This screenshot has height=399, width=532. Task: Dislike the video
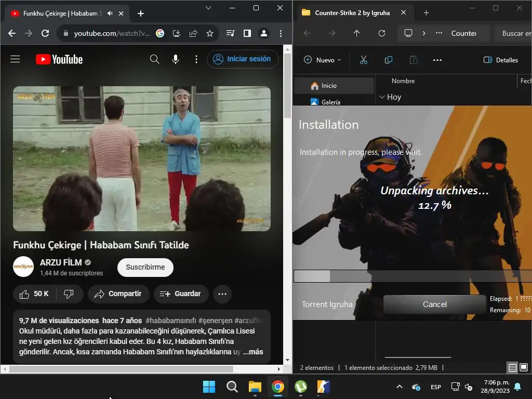[69, 294]
